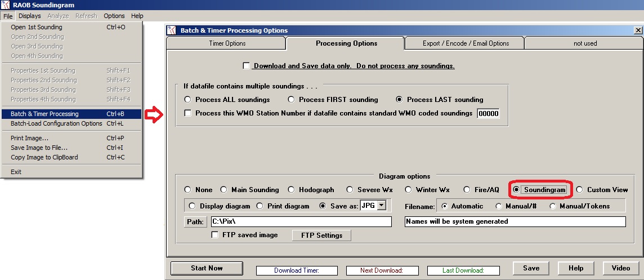Open the JPG image format dropdown
The width and height of the screenshot is (644, 280).
[x=382, y=206]
